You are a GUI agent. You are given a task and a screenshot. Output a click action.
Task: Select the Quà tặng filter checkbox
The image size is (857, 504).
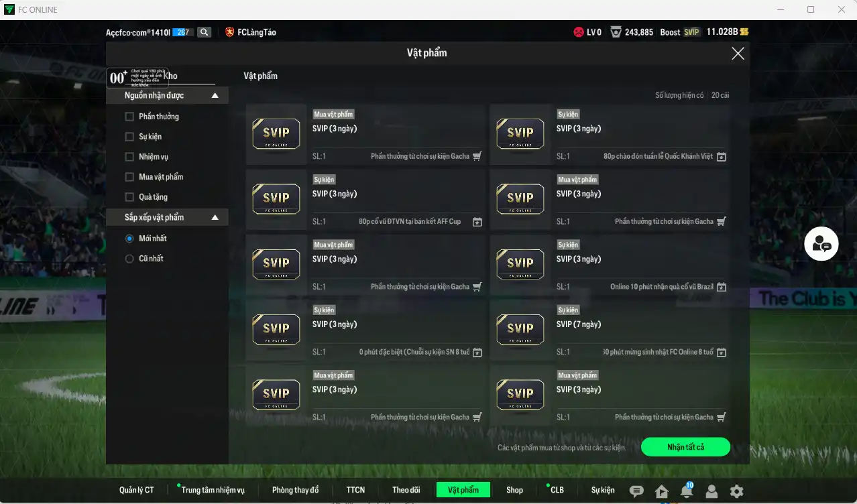click(x=129, y=197)
